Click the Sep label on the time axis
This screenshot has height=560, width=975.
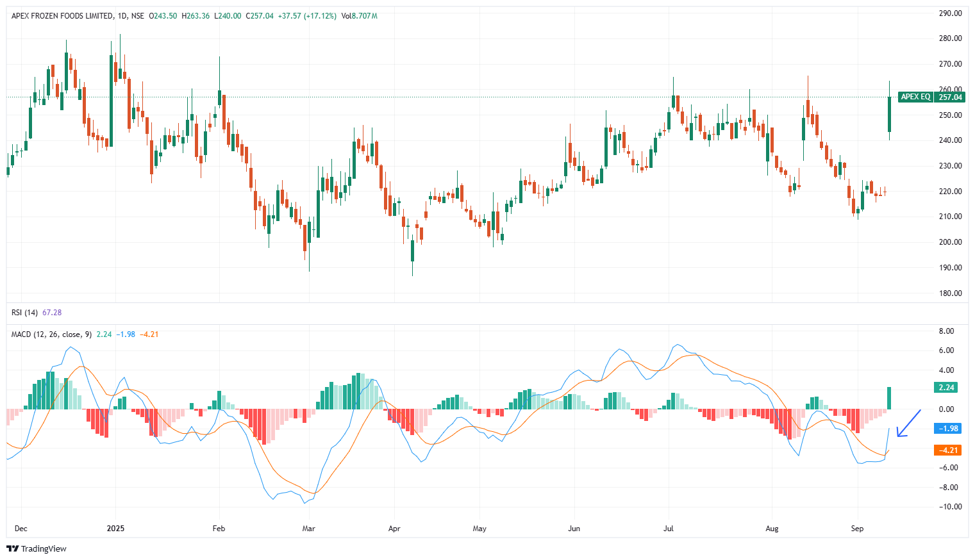(x=857, y=529)
